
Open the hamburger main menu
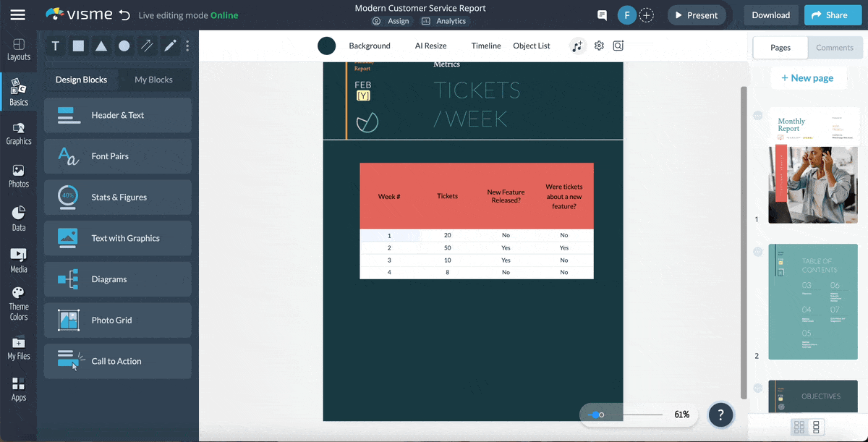click(x=17, y=15)
